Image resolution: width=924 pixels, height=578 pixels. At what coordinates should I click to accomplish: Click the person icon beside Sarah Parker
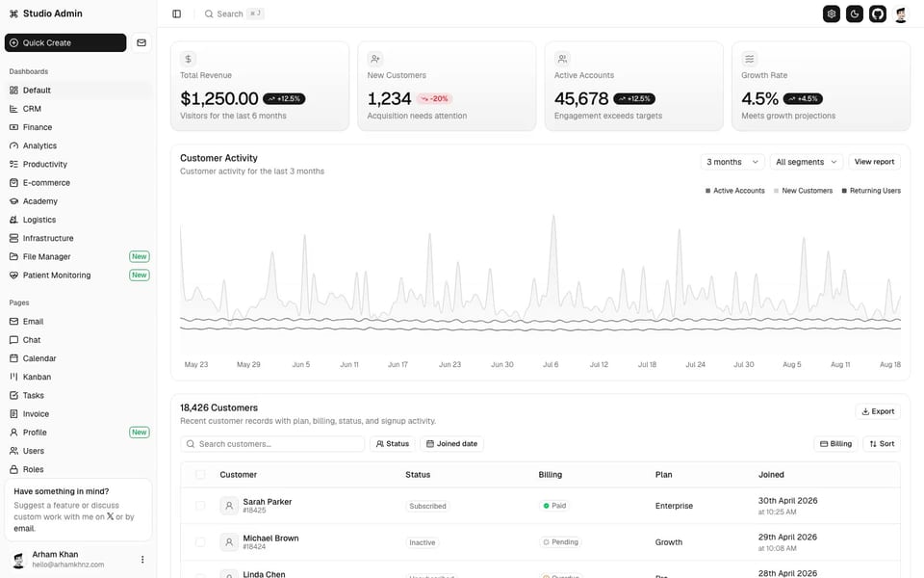coord(229,506)
